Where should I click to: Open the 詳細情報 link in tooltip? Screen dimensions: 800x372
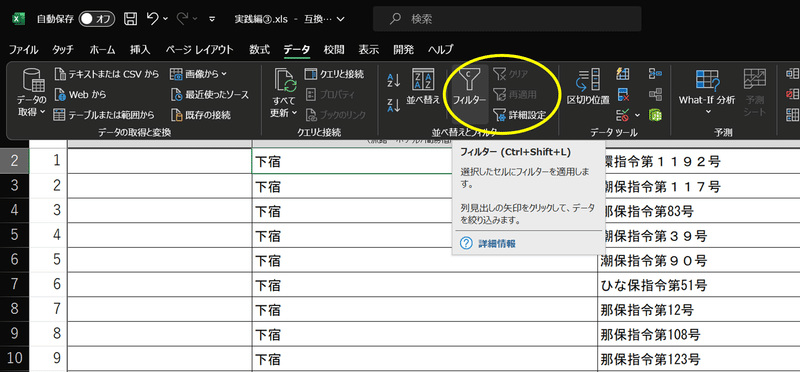(496, 243)
